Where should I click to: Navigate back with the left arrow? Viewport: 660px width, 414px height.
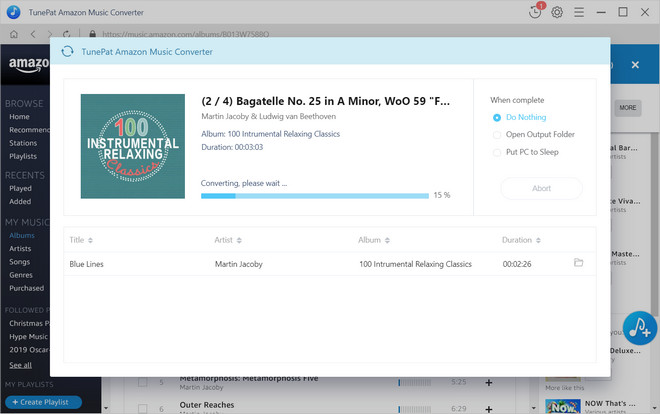(x=33, y=34)
